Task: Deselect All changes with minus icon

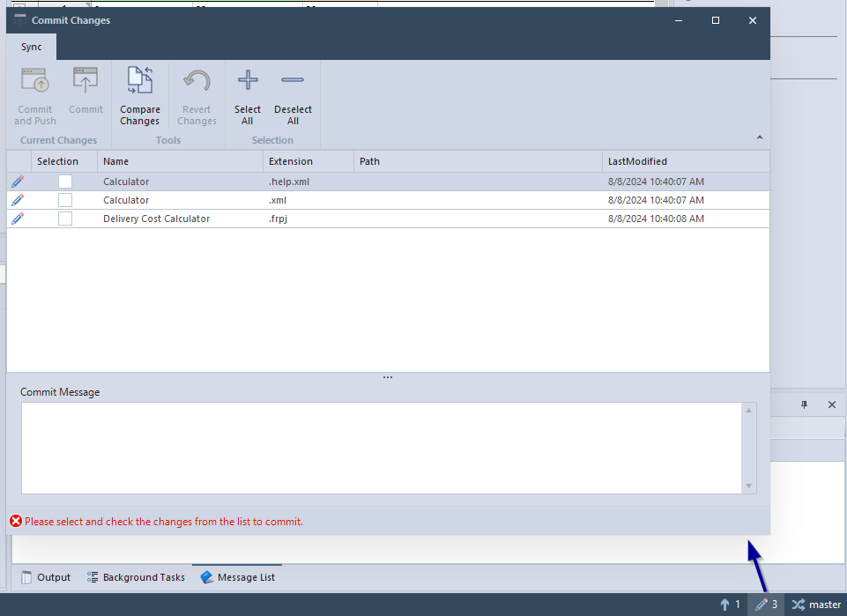Action: pyautogui.click(x=293, y=80)
